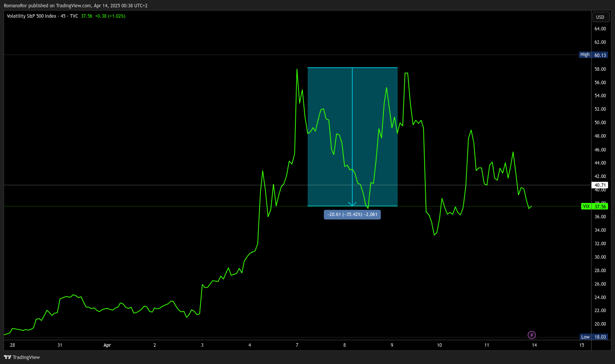
Task: Click the TVC source label
Action: 74,16
